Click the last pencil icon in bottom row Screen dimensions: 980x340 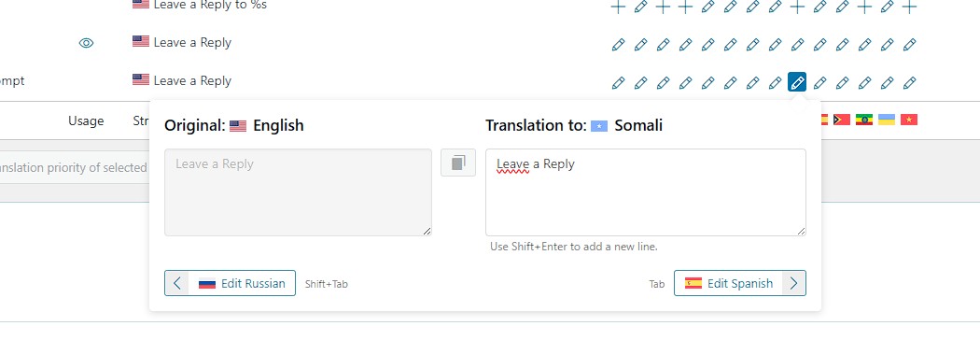coord(909,82)
